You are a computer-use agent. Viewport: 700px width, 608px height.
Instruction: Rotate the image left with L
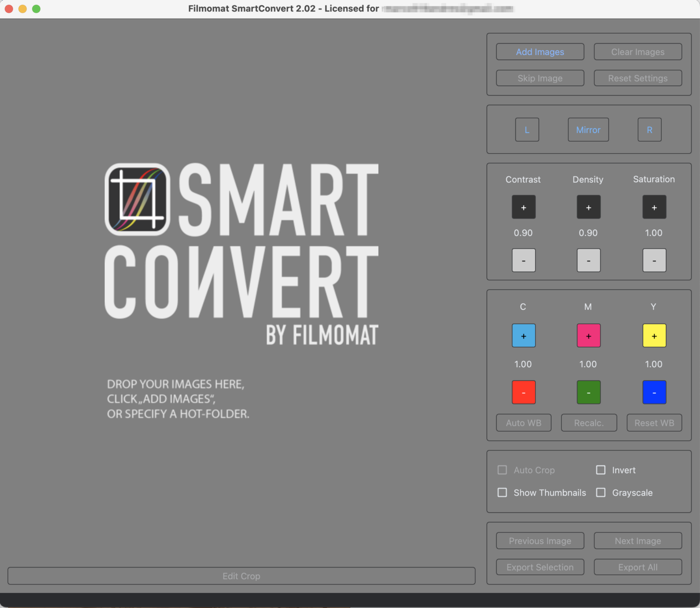527,130
